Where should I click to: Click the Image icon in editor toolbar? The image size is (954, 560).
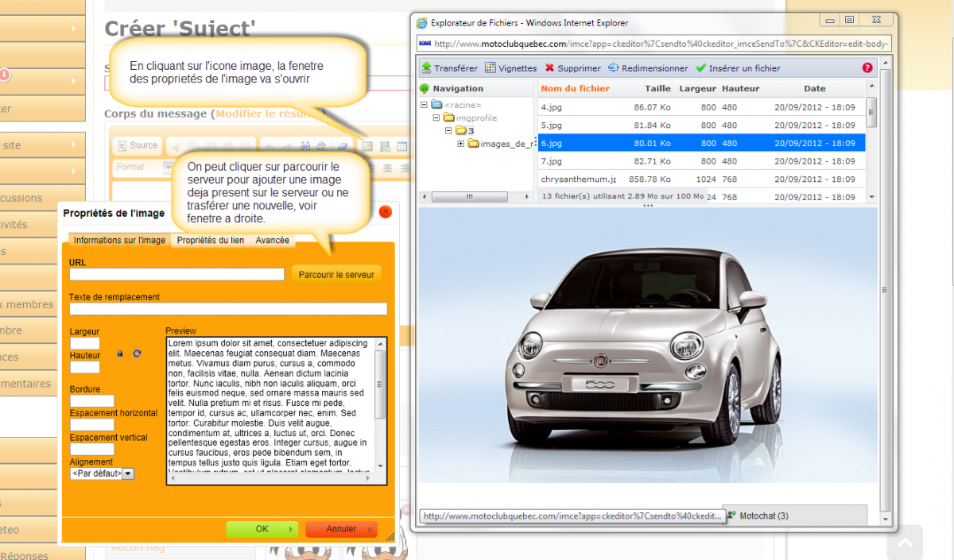point(368,146)
